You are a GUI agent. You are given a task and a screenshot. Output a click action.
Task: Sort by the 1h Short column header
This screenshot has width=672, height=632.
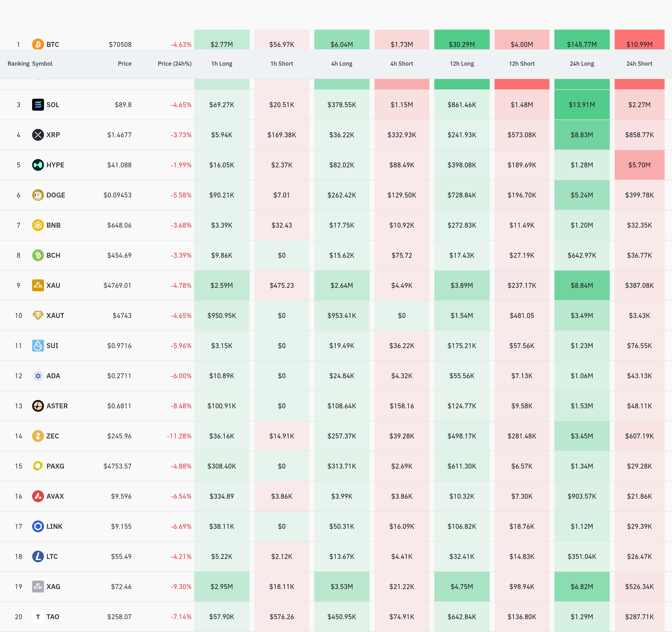point(282,63)
